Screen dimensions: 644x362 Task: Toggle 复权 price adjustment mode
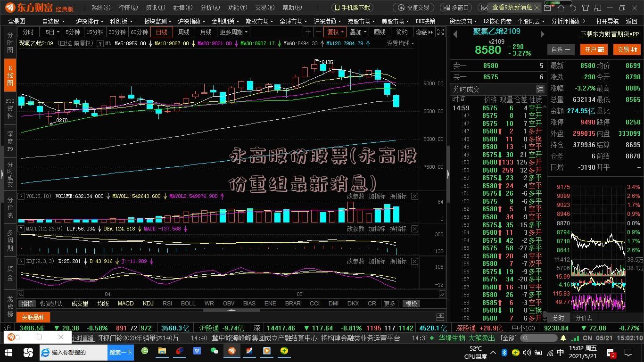click(x=336, y=32)
